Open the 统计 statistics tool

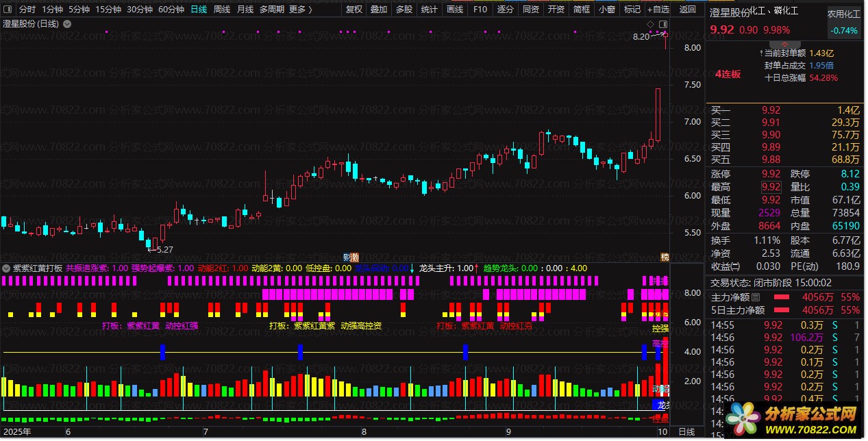click(x=430, y=10)
